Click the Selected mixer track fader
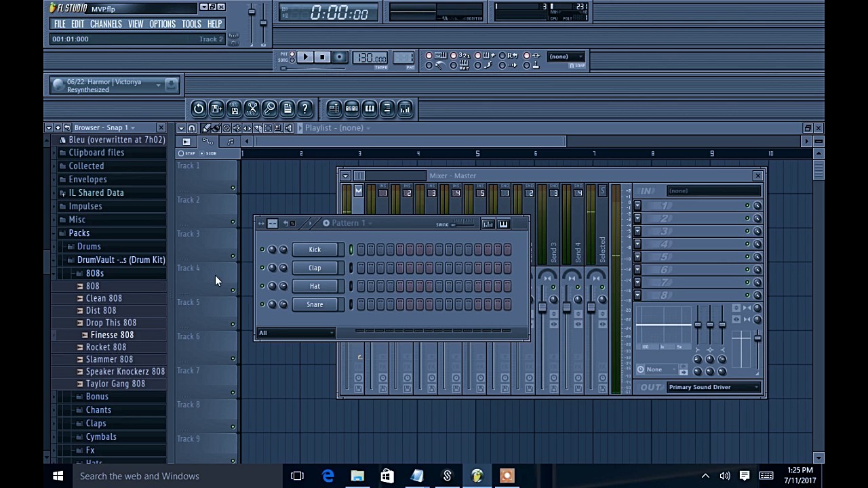The height and width of the screenshot is (488, 868). tap(591, 308)
